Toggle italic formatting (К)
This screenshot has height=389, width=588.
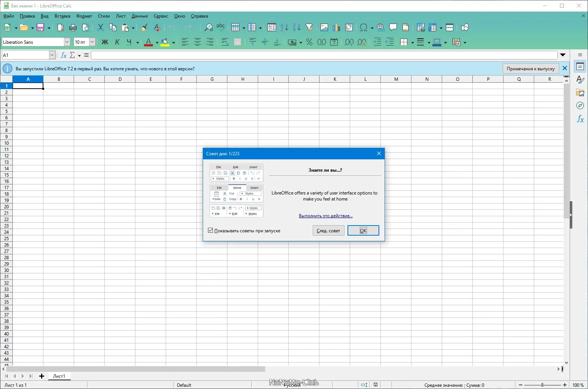[x=117, y=42]
